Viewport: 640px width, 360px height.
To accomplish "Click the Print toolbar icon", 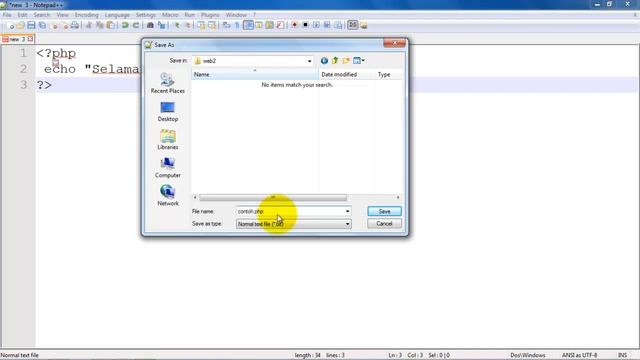I will (x=75, y=25).
